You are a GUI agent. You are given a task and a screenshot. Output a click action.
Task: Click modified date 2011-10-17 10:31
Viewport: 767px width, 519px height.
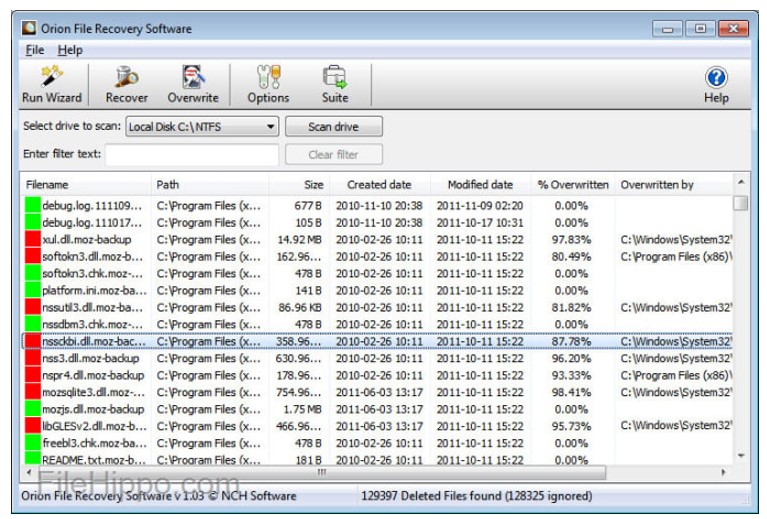click(480, 223)
